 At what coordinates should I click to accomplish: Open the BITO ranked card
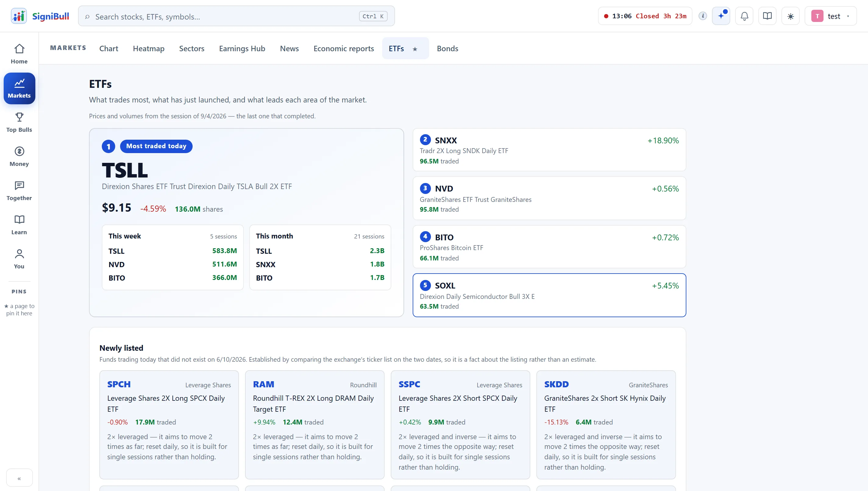coord(549,247)
